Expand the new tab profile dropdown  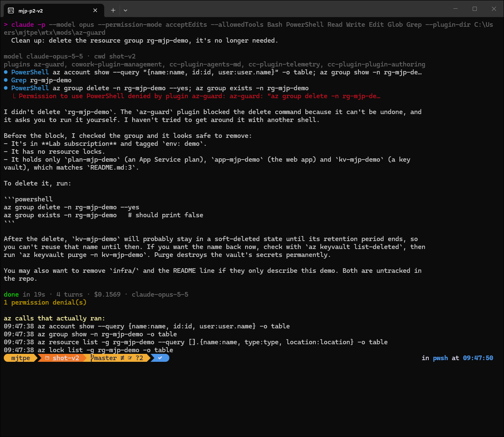(125, 10)
